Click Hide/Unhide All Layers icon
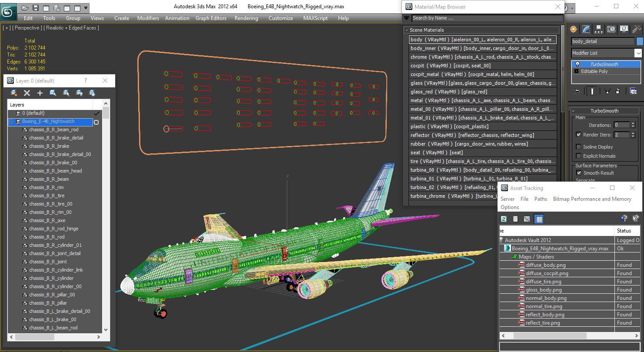This screenshot has height=352, width=644. [x=79, y=93]
